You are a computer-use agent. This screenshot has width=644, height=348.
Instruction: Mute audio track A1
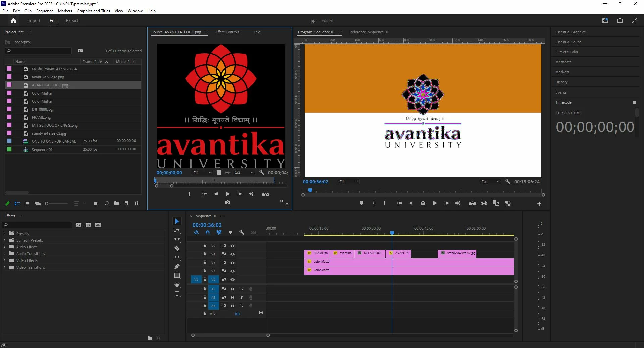(x=232, y=289)
